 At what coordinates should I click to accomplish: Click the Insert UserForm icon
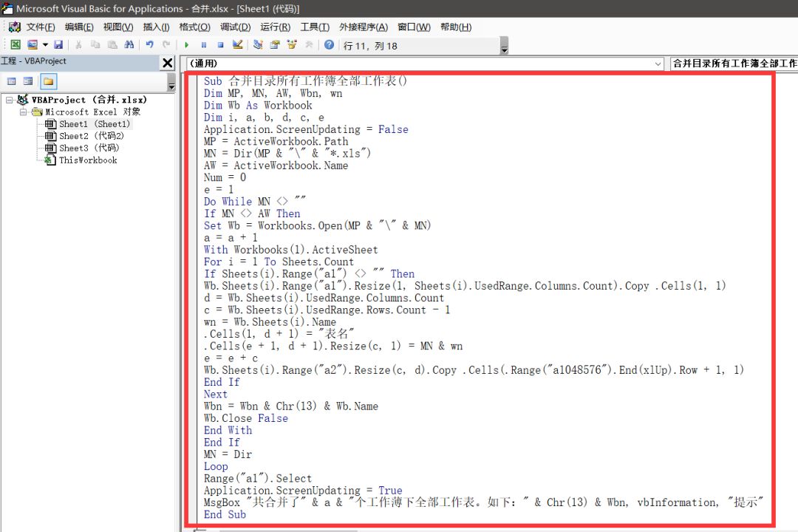pos(33,45)
